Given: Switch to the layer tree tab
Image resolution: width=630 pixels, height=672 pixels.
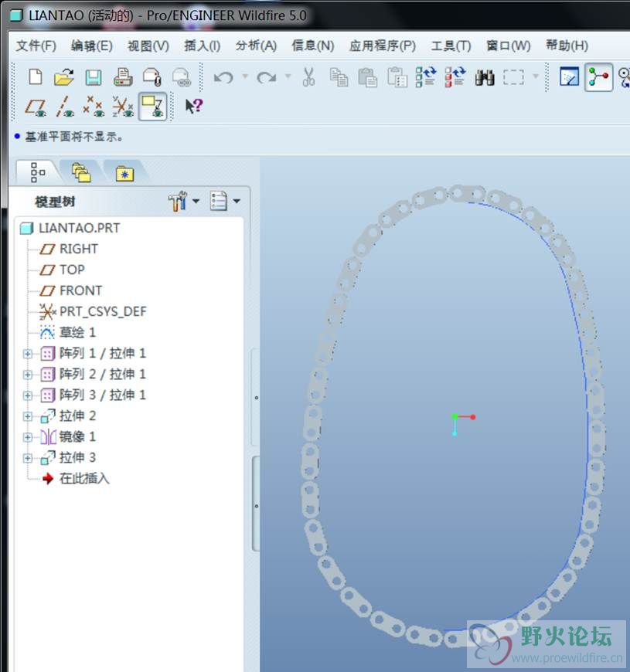Looking at the screenshot, I should pyautogui.click(x=81, y=172).
